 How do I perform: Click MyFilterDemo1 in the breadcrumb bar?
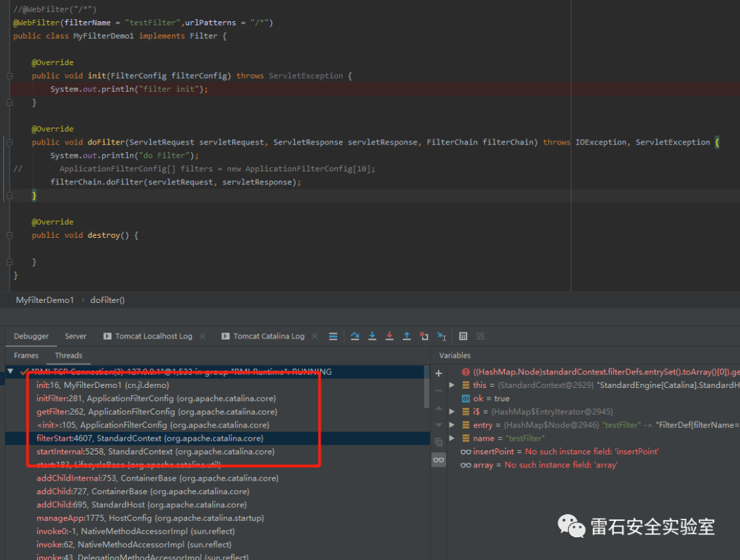[x=45, y=300]
